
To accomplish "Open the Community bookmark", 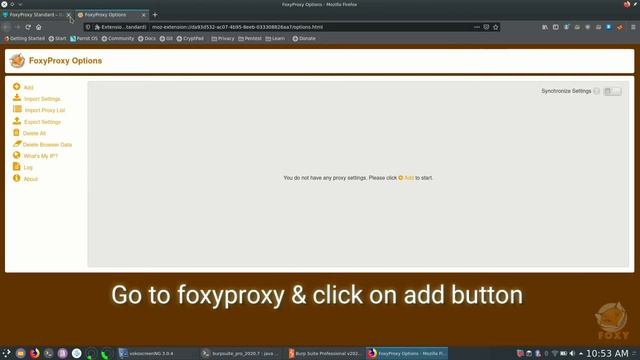I will coord(118,38).
